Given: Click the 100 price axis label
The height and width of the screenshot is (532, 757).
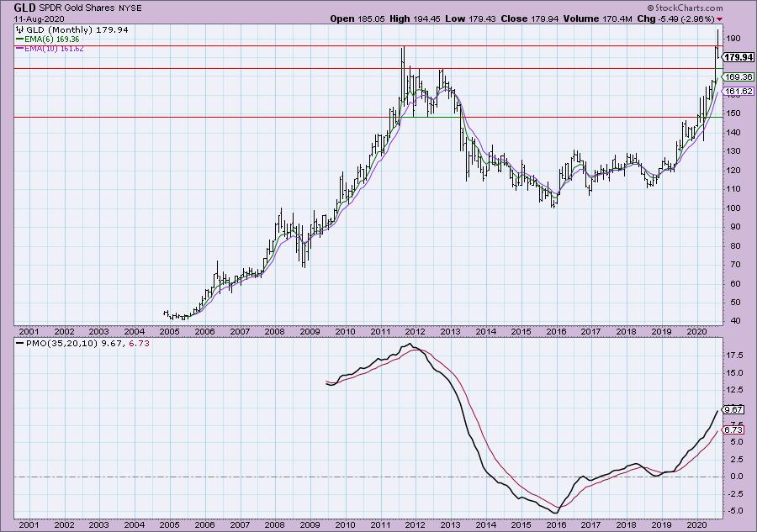Looking at the screenshot, I should tap(733, 208).
